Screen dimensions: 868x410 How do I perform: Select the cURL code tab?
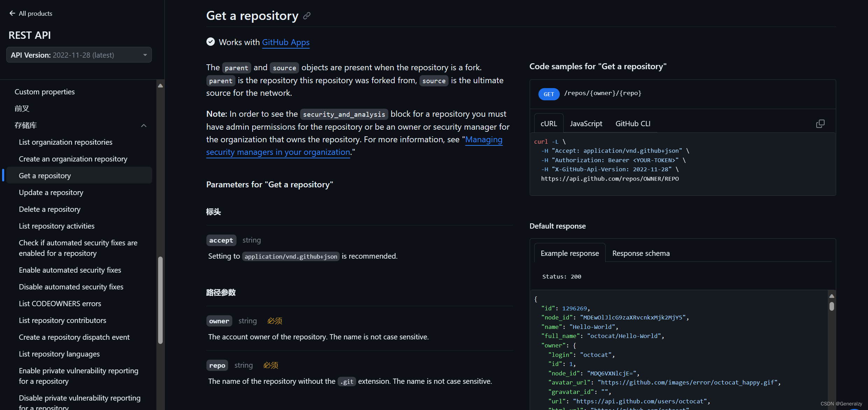(x=548, y=124)
